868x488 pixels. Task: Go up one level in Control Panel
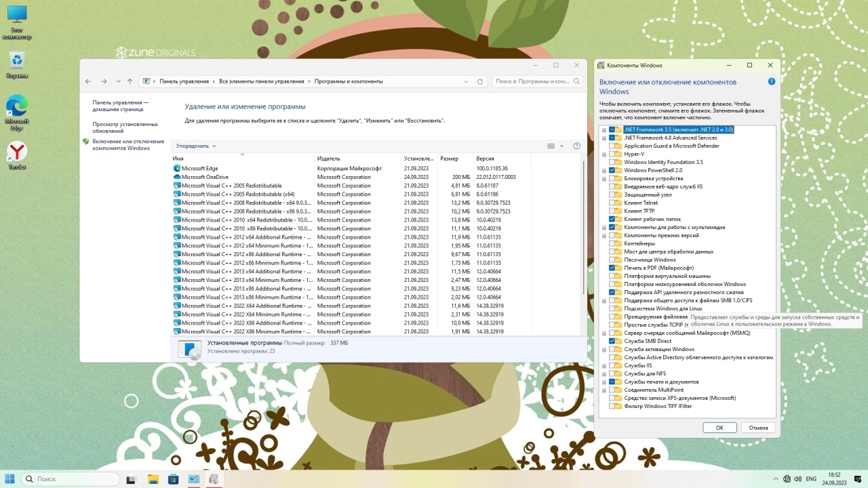[x=130, y=81]
